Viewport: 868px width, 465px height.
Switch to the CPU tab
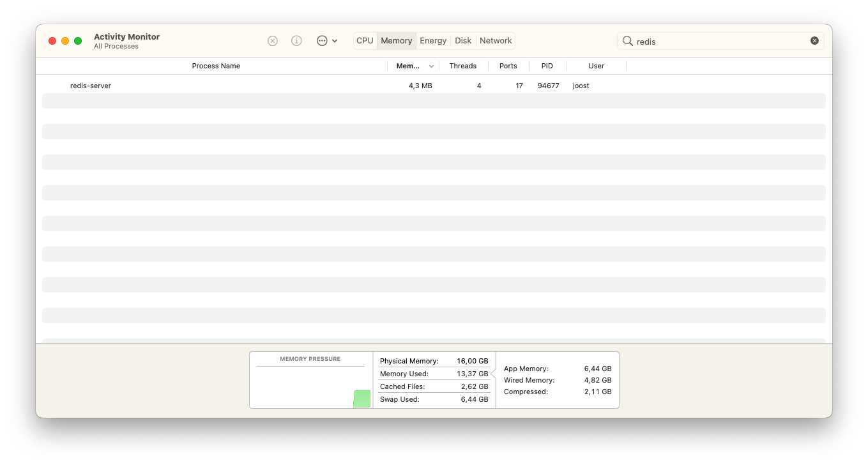coord(365,41)
